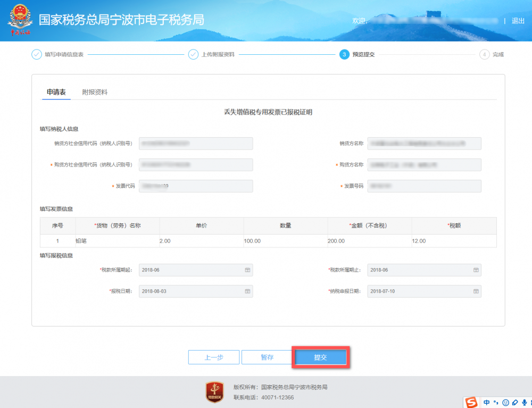Image resolution: width=532 pixels, height=408 pixels.
Task: Open the calendar picker for 税款所属期止
Action: [x=476, y=270]
